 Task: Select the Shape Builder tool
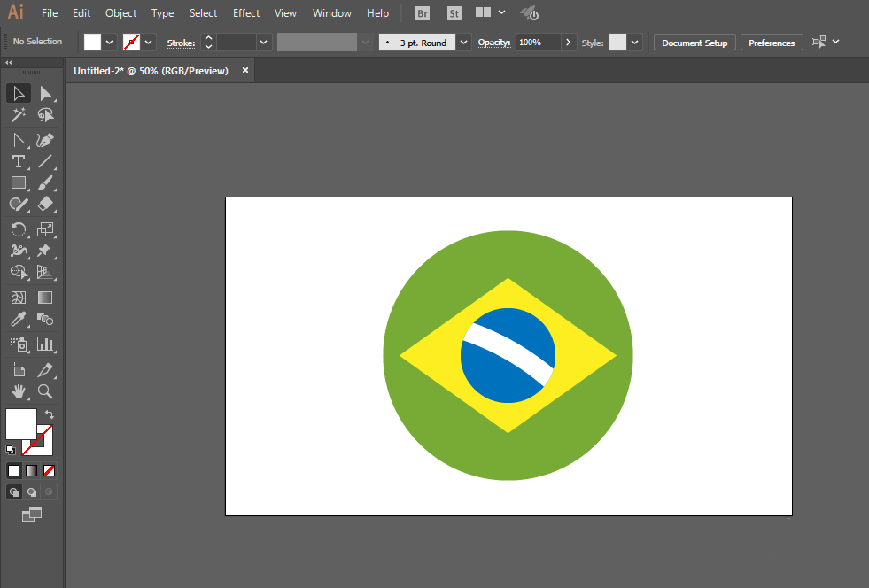(x=19, y=272)
